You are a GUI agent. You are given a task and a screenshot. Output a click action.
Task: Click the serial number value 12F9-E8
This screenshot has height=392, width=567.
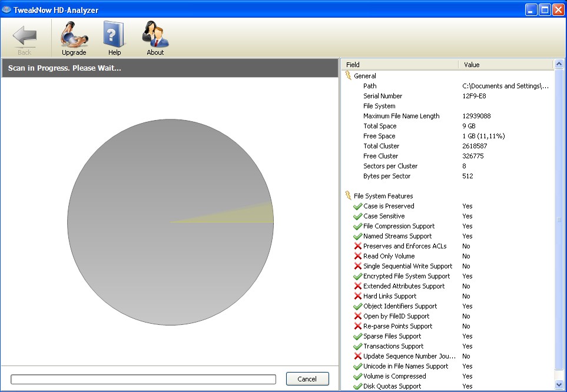pyautogui.click(x=474, y=96)
